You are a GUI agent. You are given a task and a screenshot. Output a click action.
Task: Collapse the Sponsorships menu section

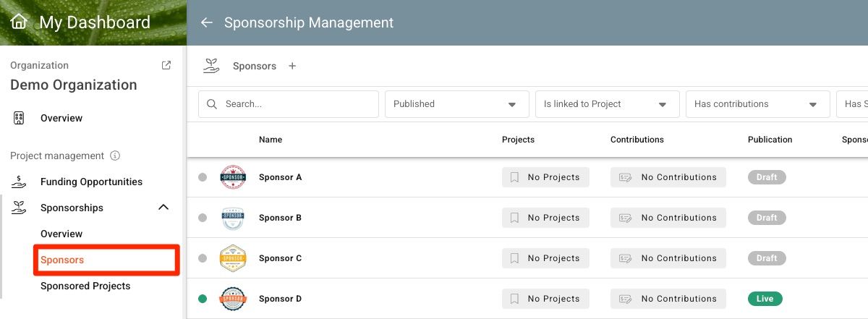point(163,208)
